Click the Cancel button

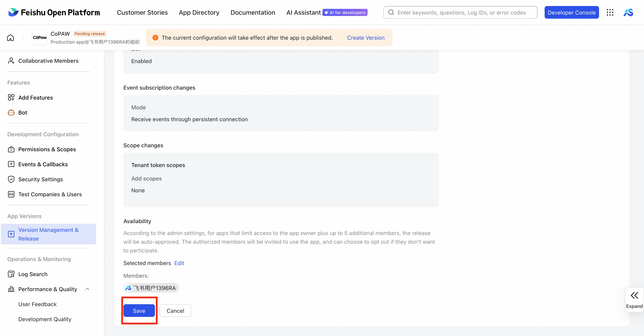(175, 311)
